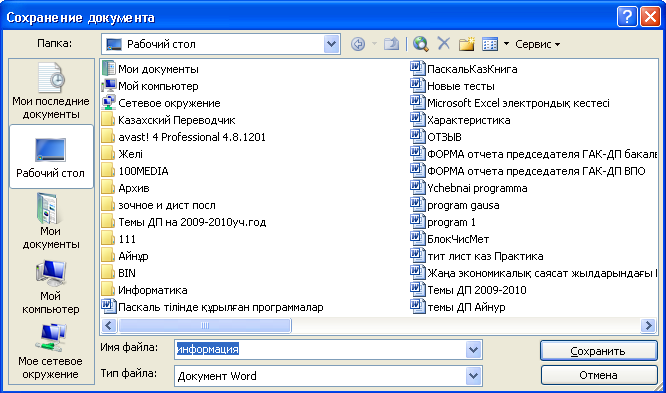The width and height of the screenshot is (666, 393).
Task: Select the ОТЗЫВ document
Action: coord(436,137)
